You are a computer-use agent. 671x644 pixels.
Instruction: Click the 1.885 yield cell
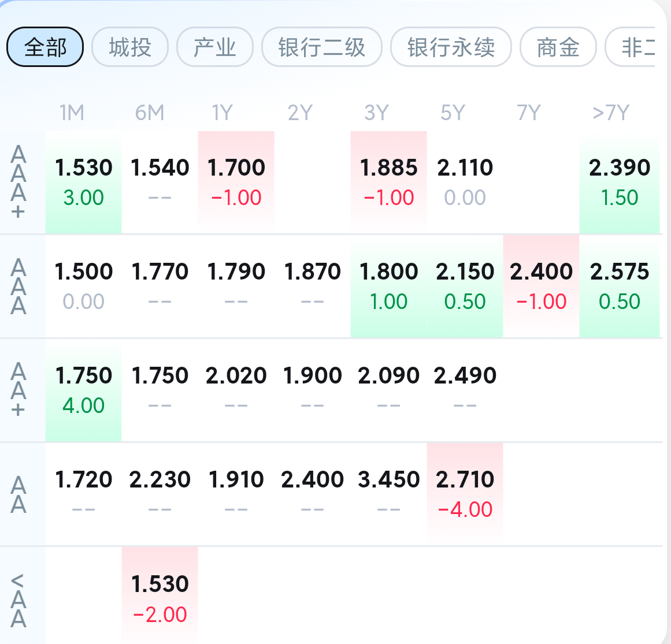pos(388,182)
